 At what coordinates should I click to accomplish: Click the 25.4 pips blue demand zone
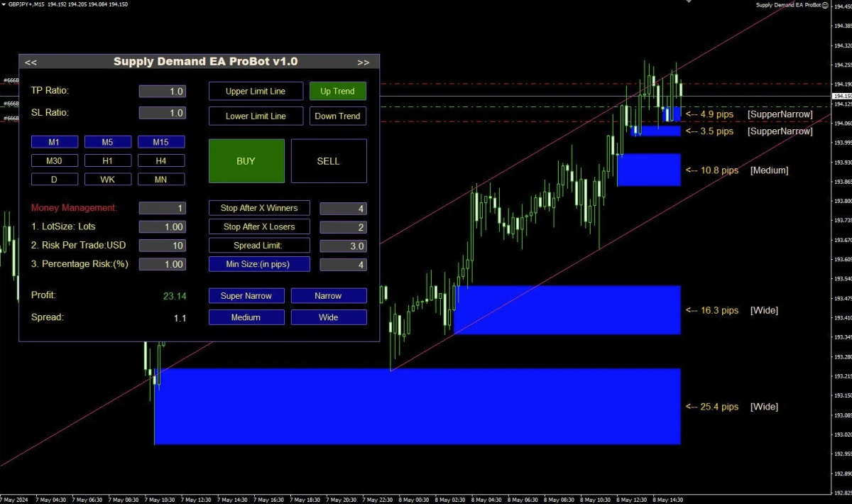tap(417, 406)
